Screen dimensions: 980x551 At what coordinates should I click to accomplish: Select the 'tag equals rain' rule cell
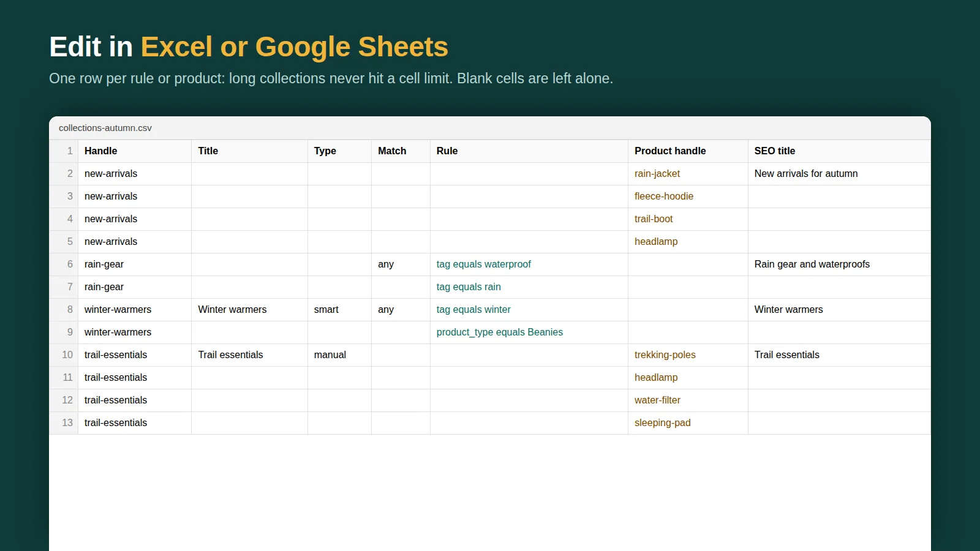click(529, 287)
